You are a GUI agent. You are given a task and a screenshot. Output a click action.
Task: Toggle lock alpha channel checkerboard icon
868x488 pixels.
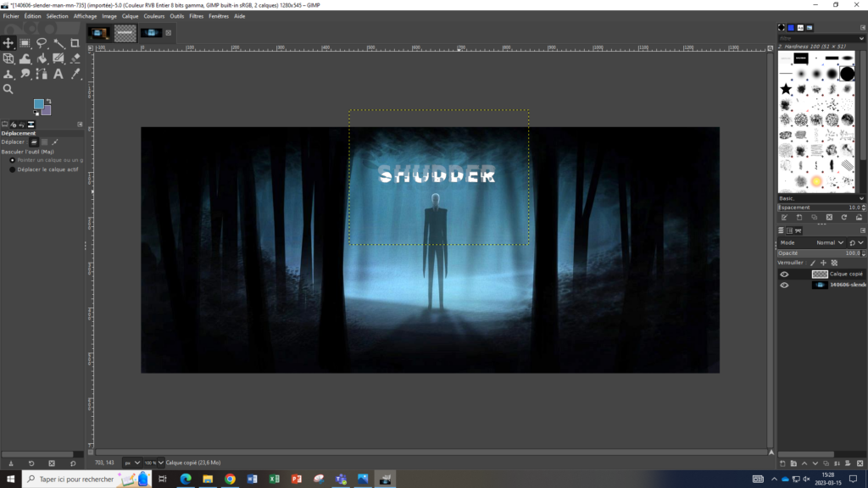click(x=834, y=263)
